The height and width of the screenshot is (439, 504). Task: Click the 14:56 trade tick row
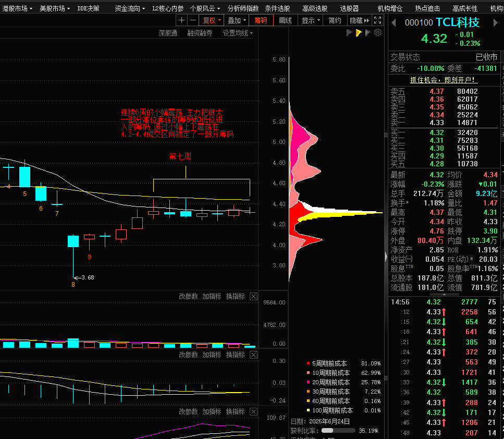click(444, 302)
